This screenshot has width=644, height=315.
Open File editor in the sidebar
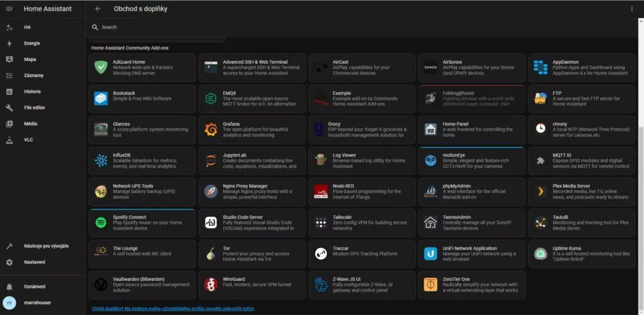click(43, 108)
